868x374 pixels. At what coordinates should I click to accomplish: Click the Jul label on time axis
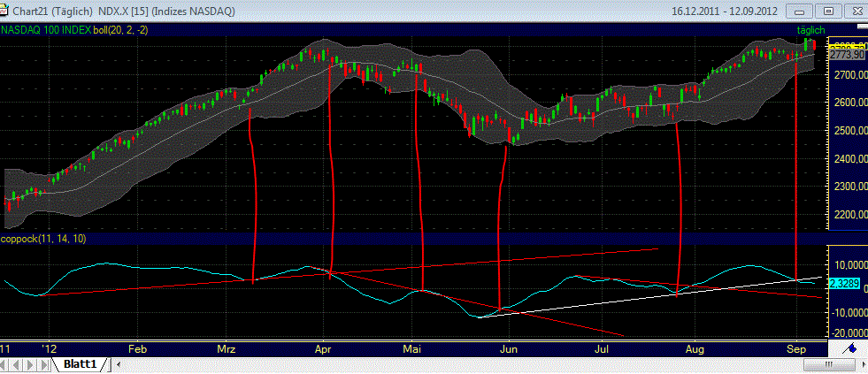[x=602, y=349]
